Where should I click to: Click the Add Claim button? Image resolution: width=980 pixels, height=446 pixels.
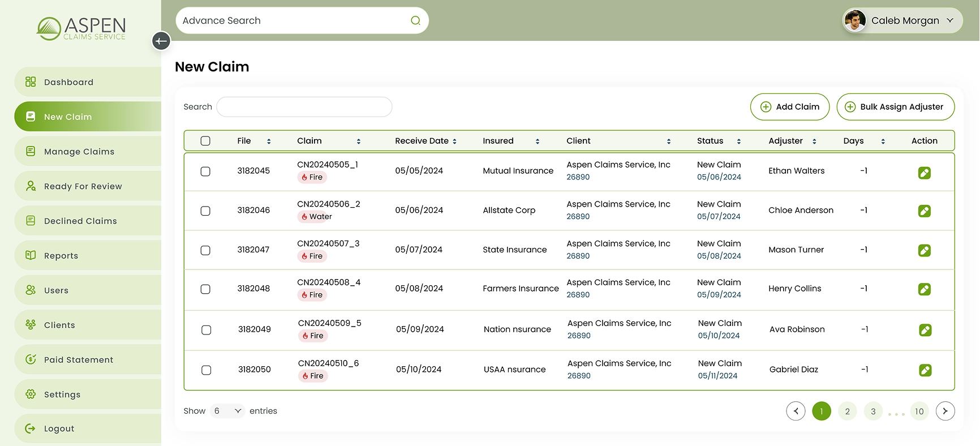pyautogui.click(x=789, y=107)
